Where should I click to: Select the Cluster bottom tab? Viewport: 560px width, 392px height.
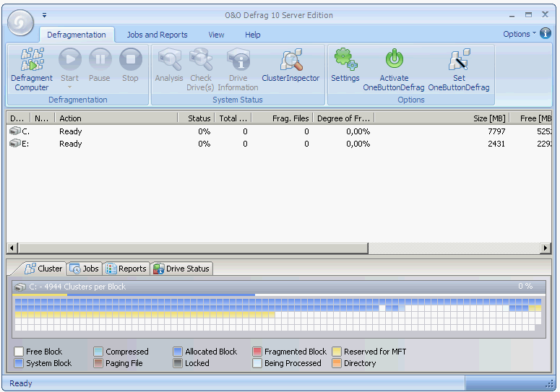pyautogui.click(x=43, y=269)
